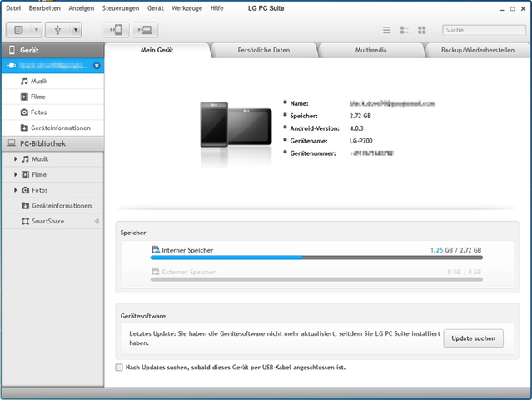Focus the Suche search field
Screen dimensions: 532x400
[485, 30]
